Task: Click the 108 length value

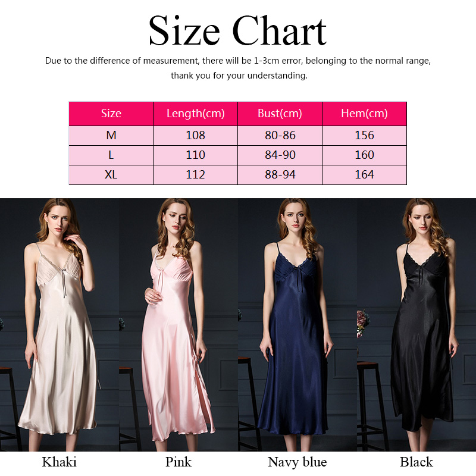Action: tap(196, 136)
